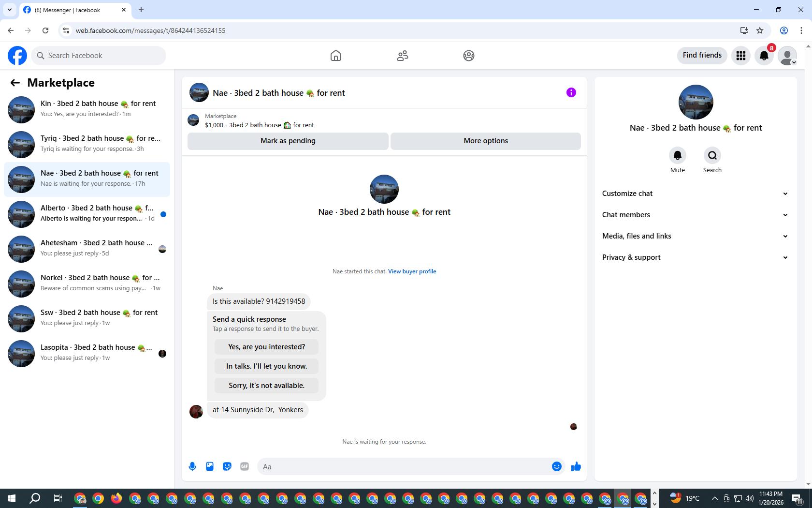Send quick reply 'Yes, are you interested?'
Viewport: 812px width, 508px height.
(x=267, y=347)
